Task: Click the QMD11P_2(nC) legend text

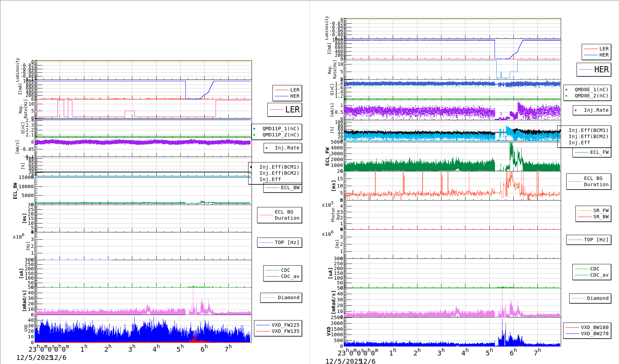Action: coord(280,135)
